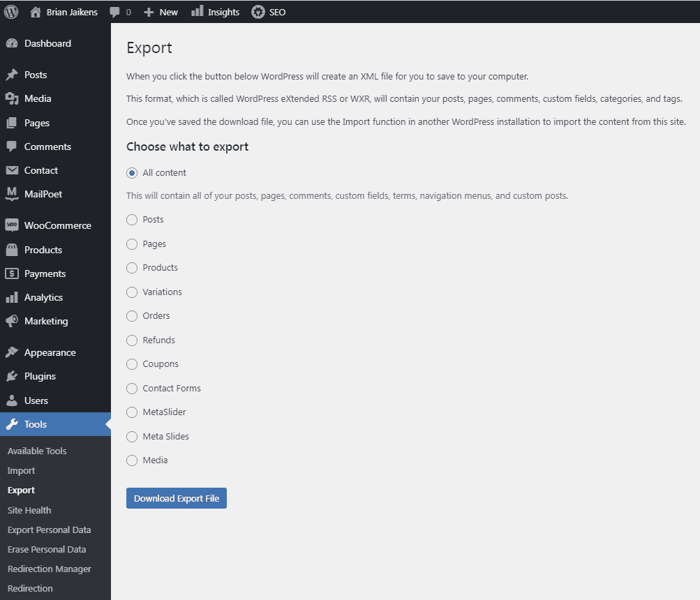The image size is (700, 600).
Task: Click the Marketing megaphone icon
Action: tap(12, 321)
